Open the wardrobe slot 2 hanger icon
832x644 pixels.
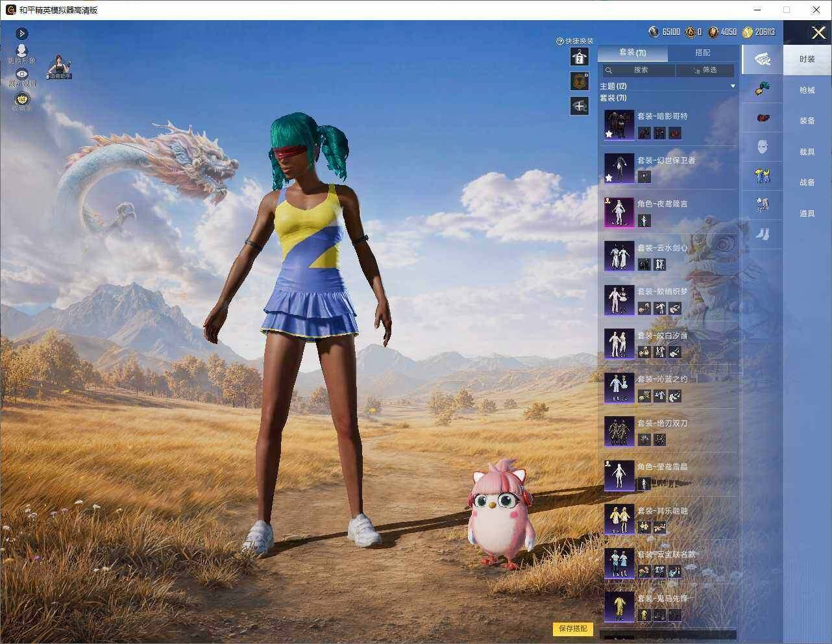(579, 57)
